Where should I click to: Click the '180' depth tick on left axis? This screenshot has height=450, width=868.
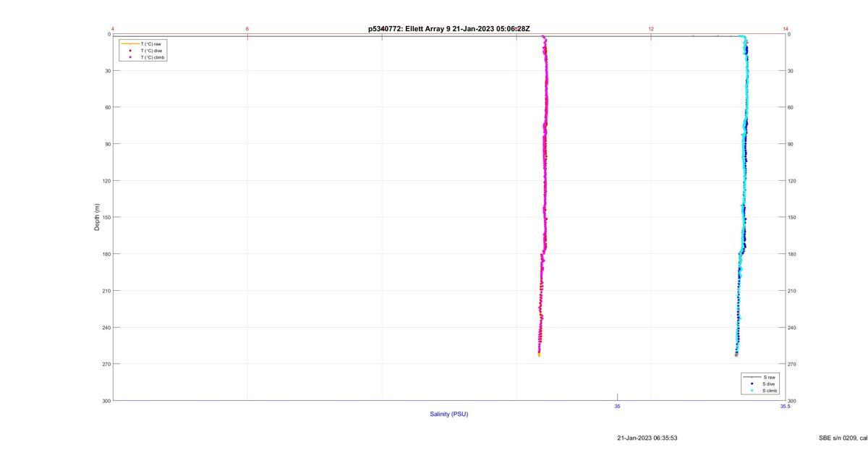(x=107, y=254)
